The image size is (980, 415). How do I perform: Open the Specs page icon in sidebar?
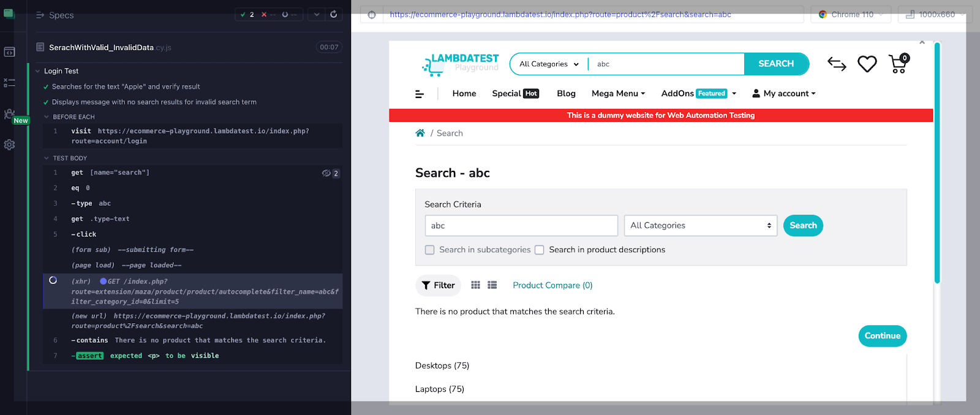pyautogui.click(x=9, y=53)
